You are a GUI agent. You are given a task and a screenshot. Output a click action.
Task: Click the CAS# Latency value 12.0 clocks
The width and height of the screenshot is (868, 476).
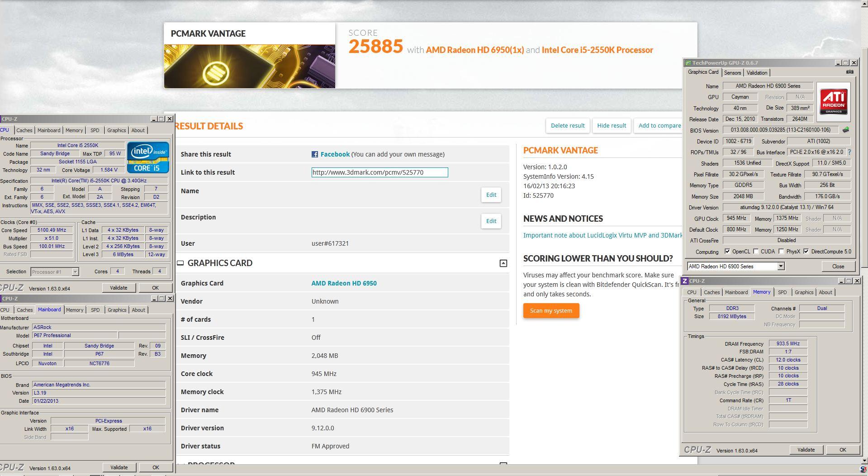click(x=788, y=360)
